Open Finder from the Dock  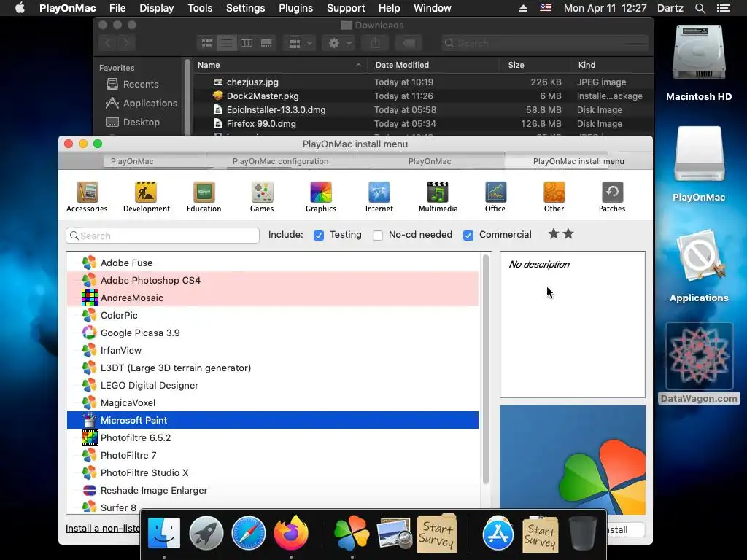[164, 533]
